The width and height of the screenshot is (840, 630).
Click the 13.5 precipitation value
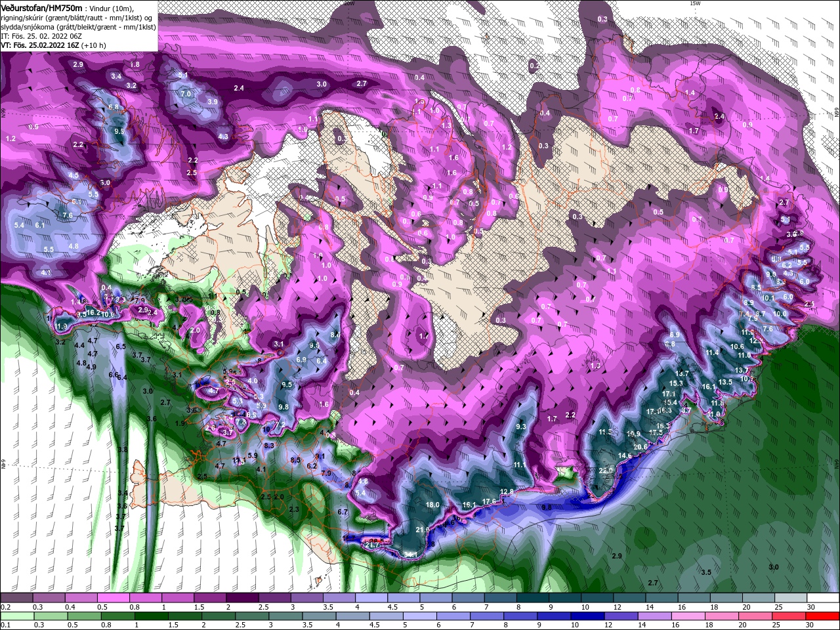pyautogui.click(x=725, y=382)
